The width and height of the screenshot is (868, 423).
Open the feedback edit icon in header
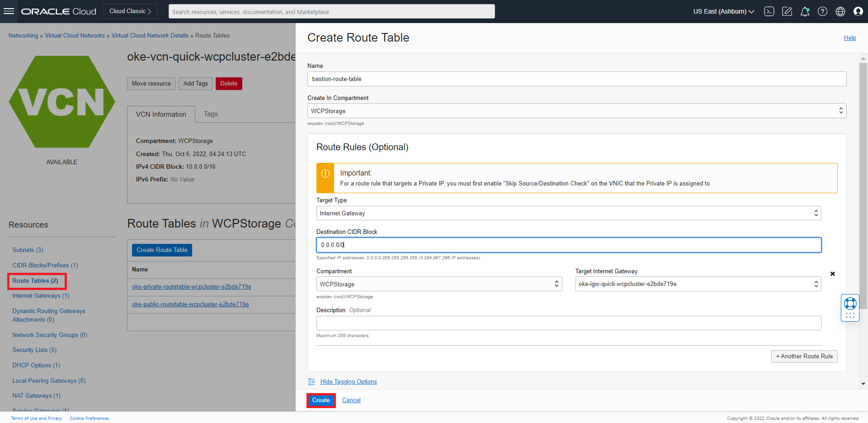[x=787, y=11]
